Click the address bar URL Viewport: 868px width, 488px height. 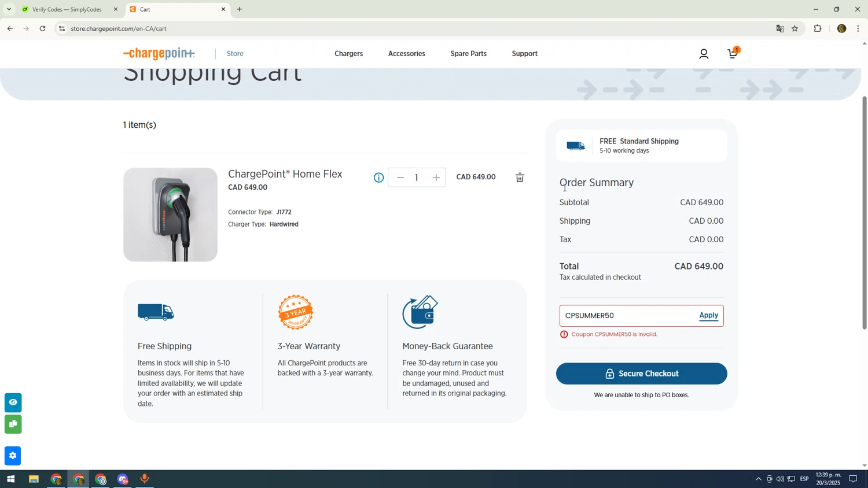(119, 28)
